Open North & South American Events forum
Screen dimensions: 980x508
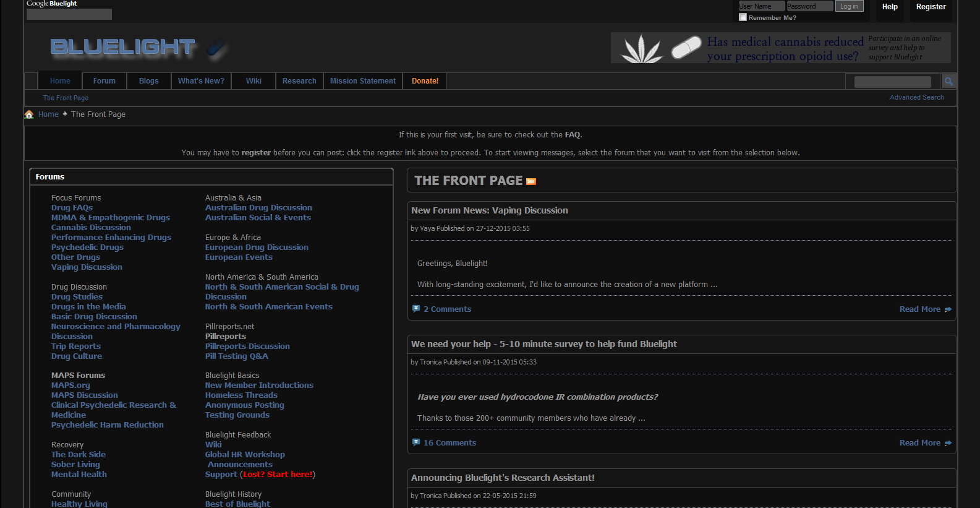[x=269, y=307]
